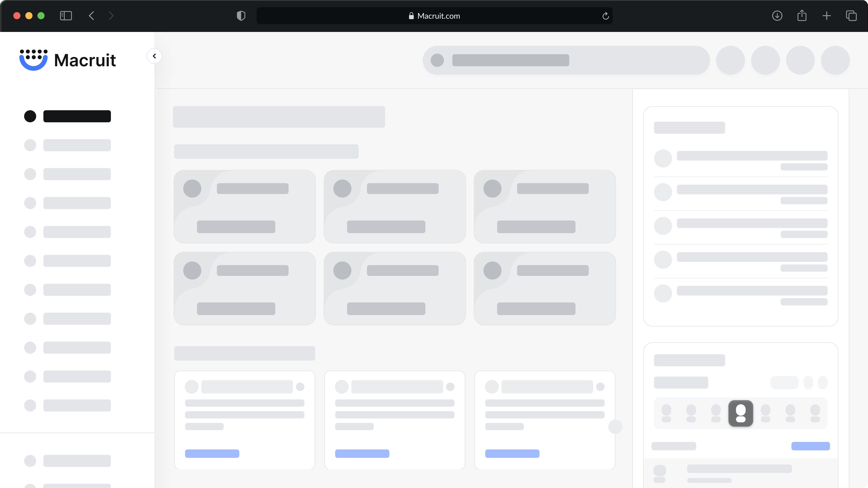The width and height of the screenshot is (868, 488).
Task: Open the first gray stat card
Action: click(245, 206)
